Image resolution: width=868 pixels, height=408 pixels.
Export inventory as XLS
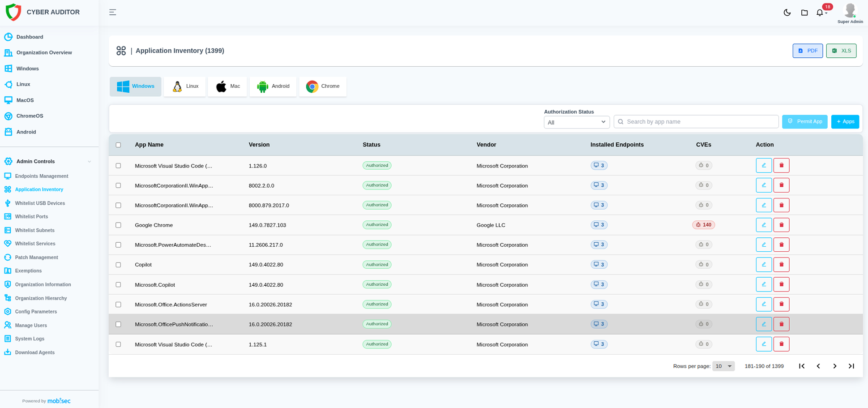[x=841, y=51]
